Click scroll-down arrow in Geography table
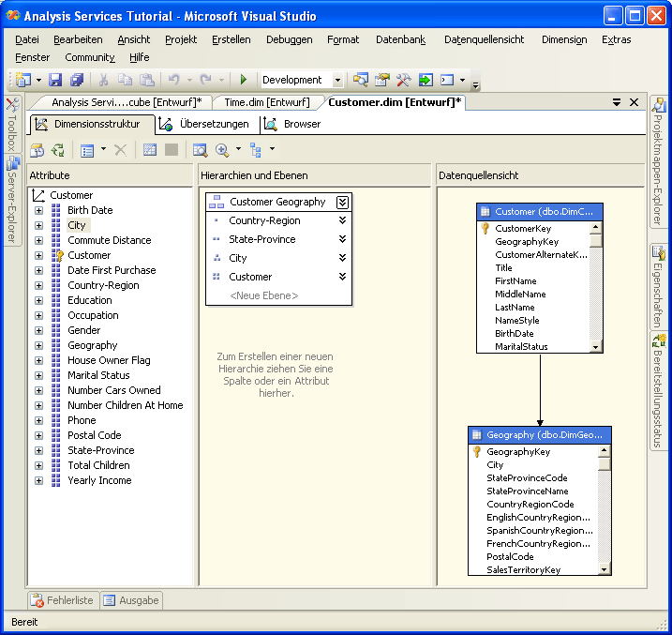 605,568
